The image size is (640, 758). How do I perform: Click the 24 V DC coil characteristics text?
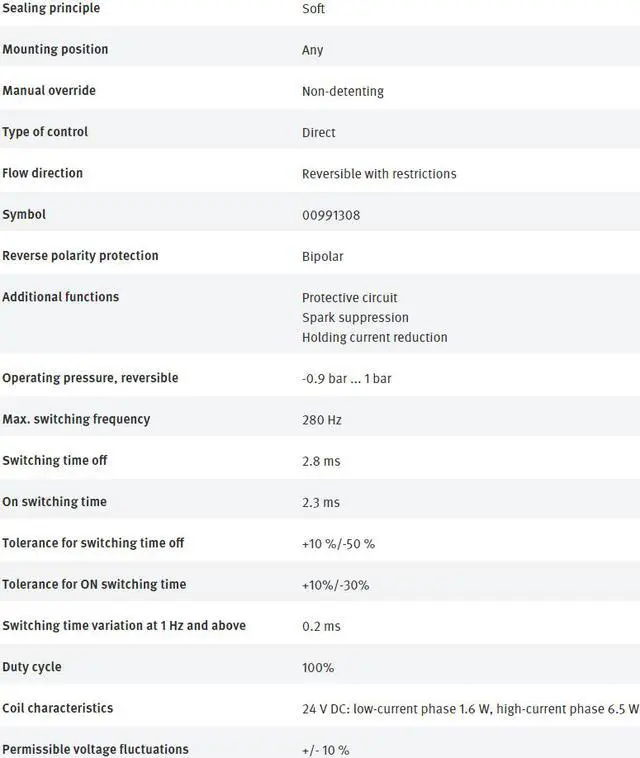pyautogui.click(x=470, y=709)
